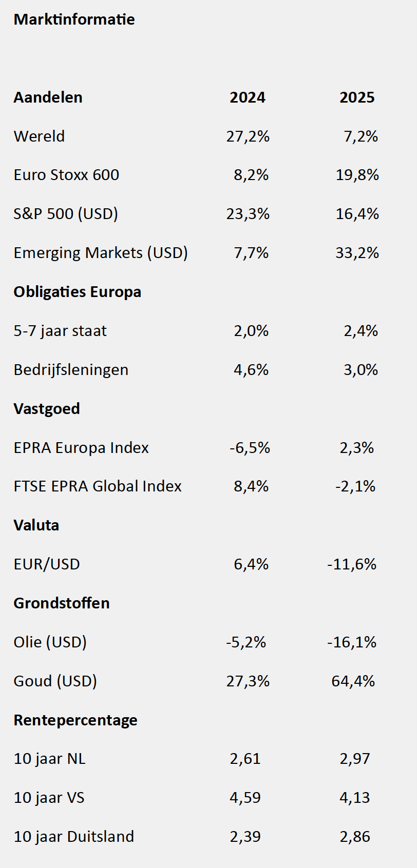The height and width of the screenshot is (868, 417).
Task: Select the Aandelen section header
Action: click(x=48, y=97)
